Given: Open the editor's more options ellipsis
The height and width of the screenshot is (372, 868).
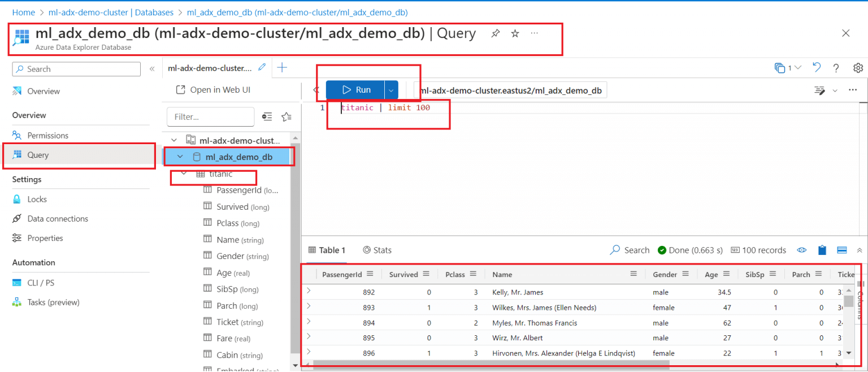Looking at the screenshot, I should (853, 90).
